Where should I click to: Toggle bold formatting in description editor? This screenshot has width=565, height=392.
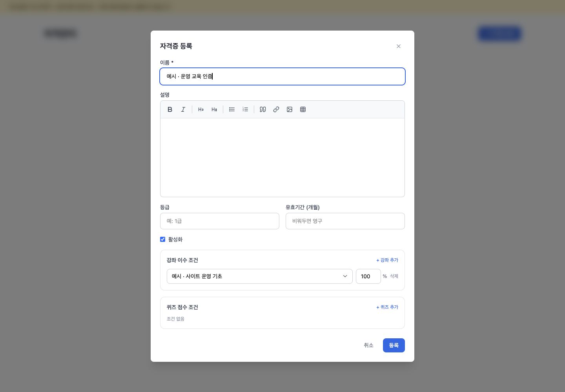[x=170, y=109]
